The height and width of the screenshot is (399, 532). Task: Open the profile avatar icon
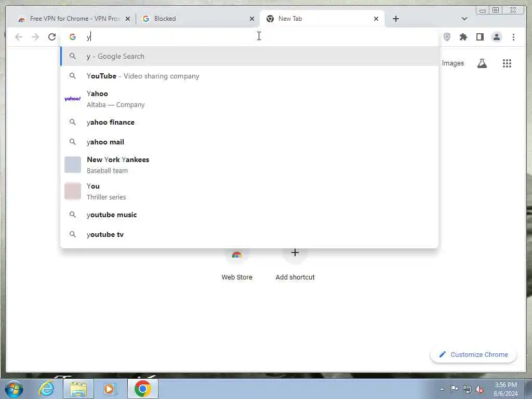(x=497, y=37)
